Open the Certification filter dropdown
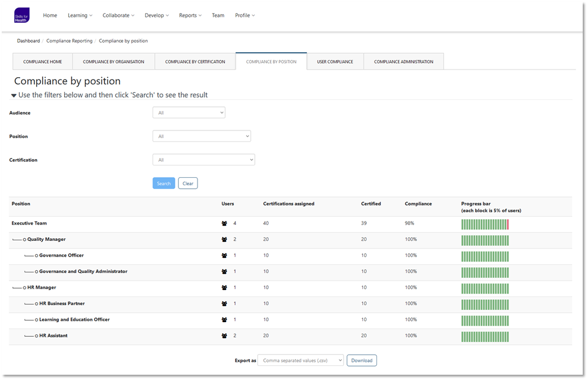 coord(203,160)
